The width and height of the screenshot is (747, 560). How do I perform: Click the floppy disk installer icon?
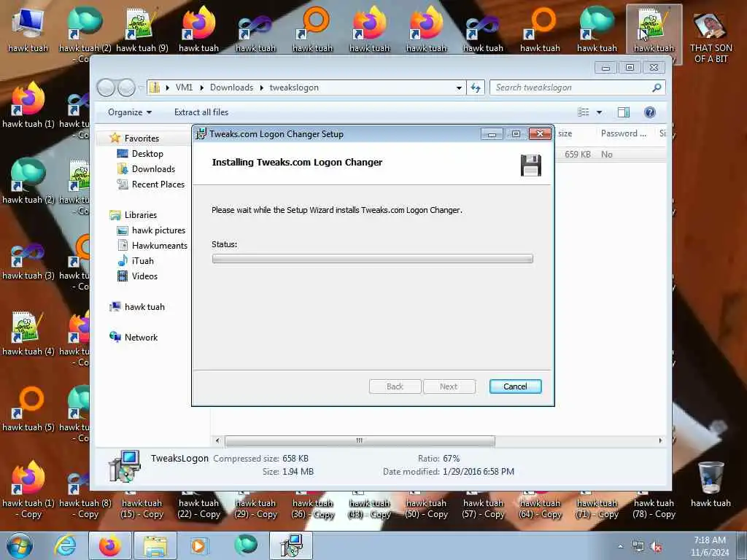(531, 166)
